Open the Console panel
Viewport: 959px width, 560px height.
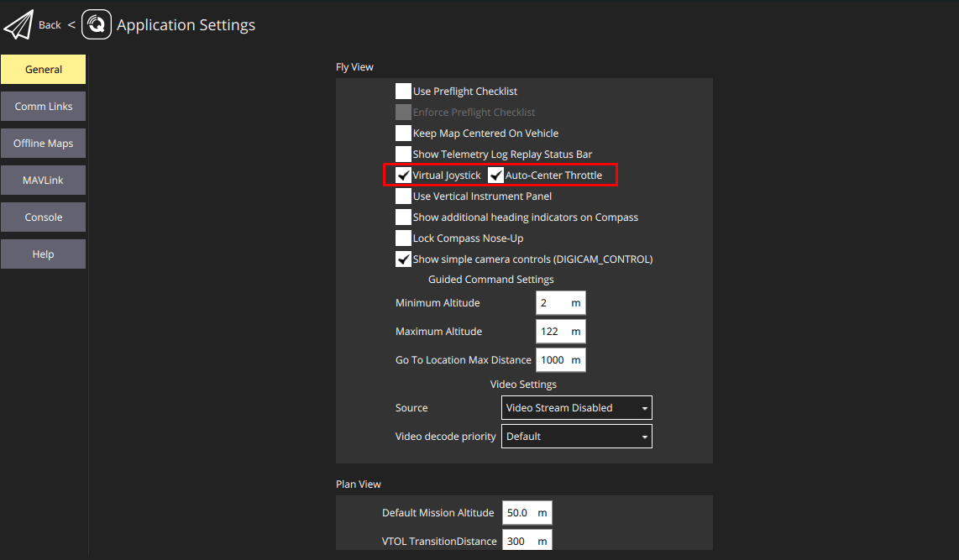(x=43, y=217)
